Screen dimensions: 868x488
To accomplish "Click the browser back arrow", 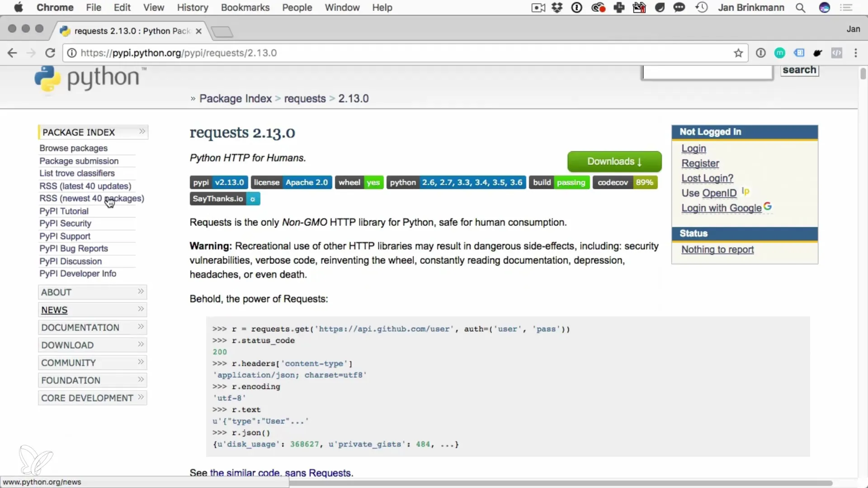I will point(12,53).
